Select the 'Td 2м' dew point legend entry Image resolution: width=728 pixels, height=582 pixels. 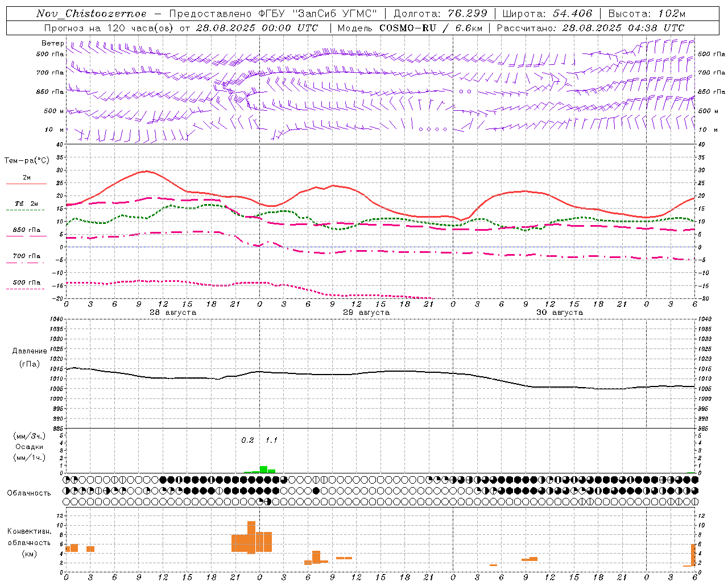27,203
